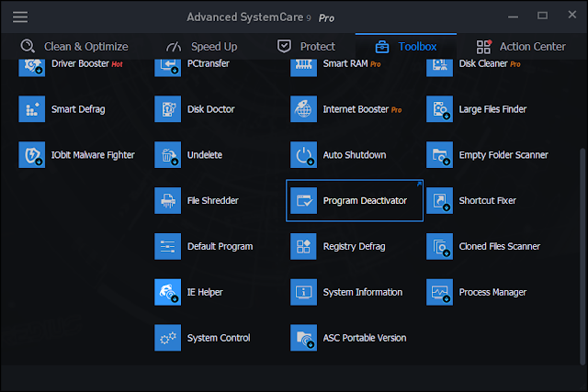The image size is (588, 392).
Task: Click Program Deactivator text label
Action: pos(365,201)
